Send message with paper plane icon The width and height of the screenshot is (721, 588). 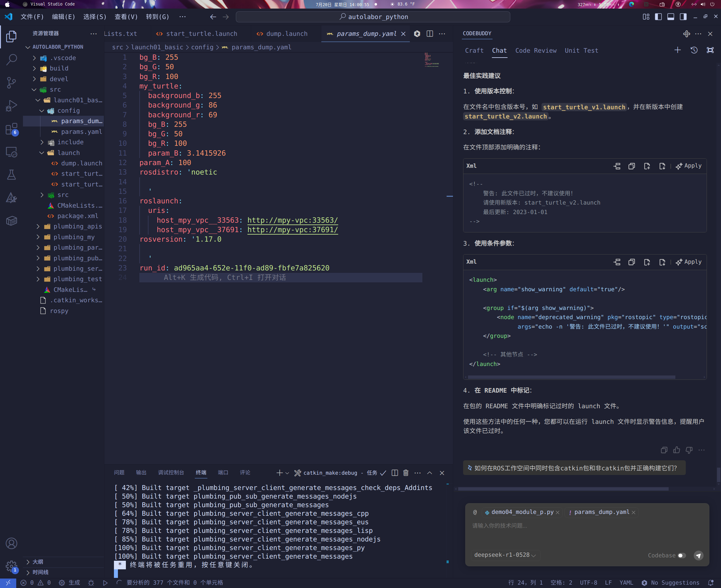pos(698,556)
